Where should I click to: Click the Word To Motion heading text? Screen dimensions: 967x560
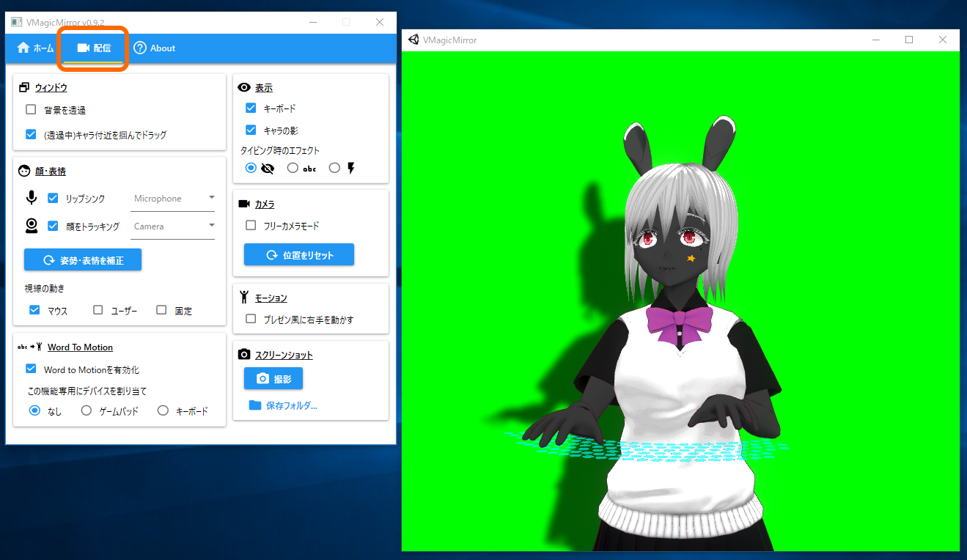coord(81,347)
